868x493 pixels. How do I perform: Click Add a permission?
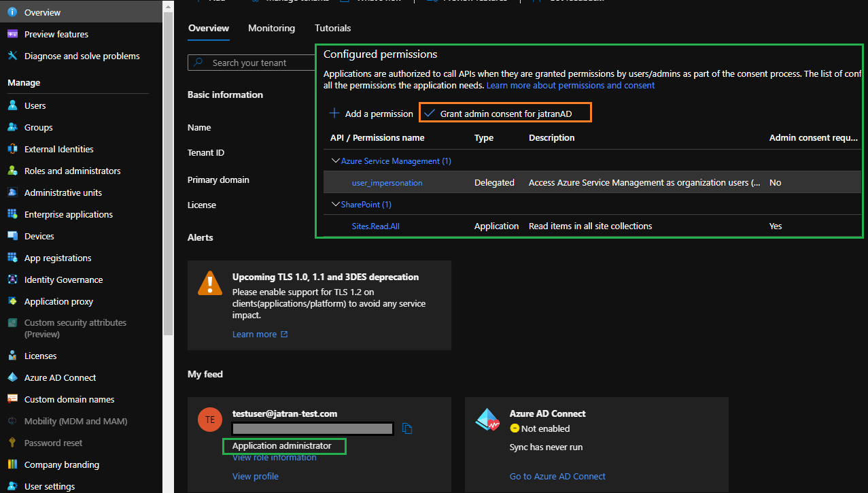371,114
